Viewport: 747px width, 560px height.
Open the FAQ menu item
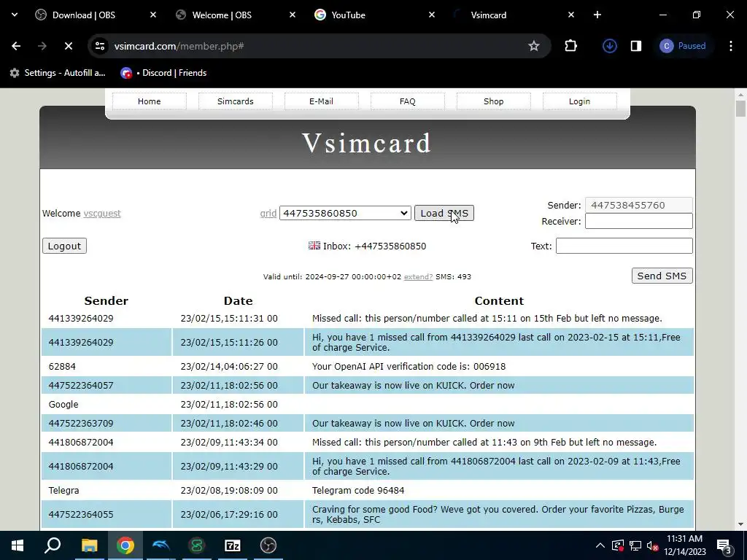[407, 101]
